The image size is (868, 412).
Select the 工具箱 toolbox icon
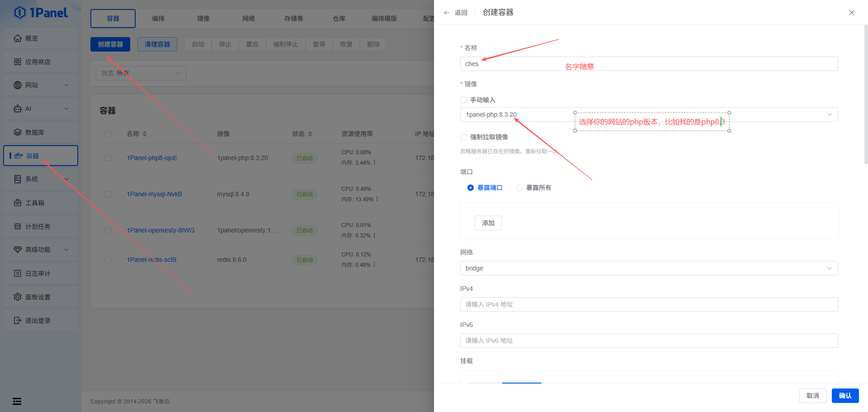coord(18,203)
